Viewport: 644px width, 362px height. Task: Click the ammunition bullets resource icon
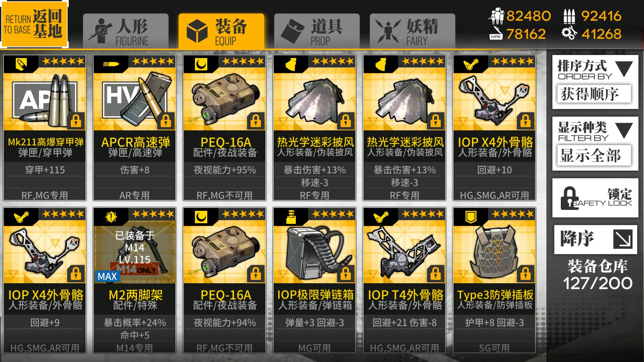click(x=569, y=16)
